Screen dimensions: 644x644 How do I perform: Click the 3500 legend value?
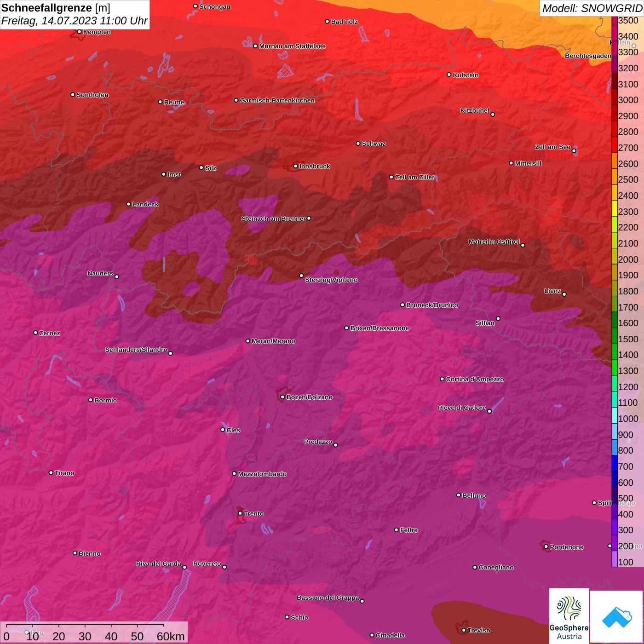[628, 20]
